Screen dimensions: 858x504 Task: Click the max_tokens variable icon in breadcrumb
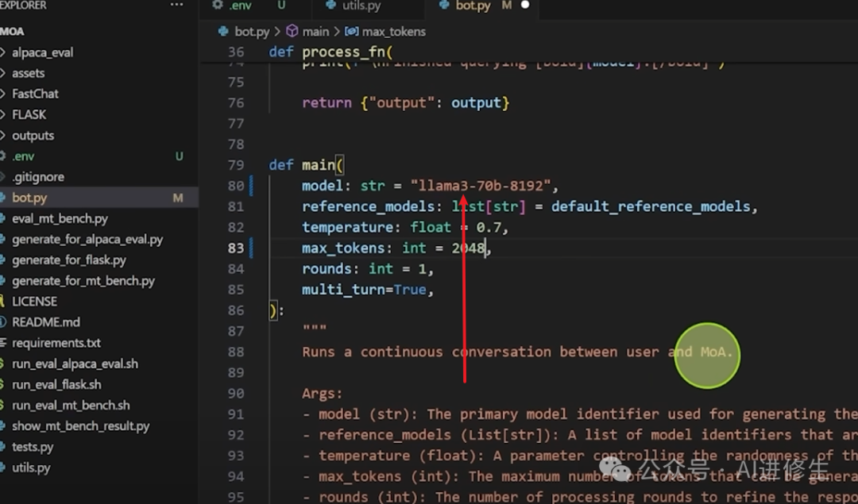351,32
